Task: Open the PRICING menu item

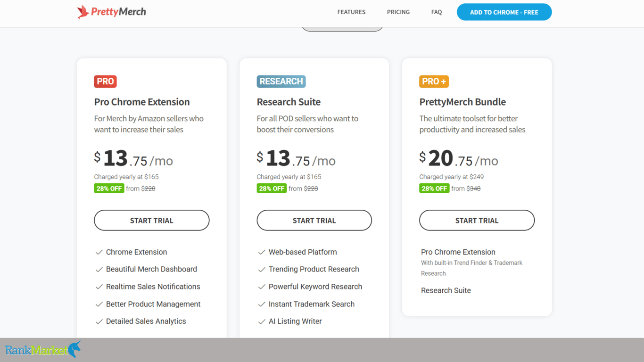Action: pos(398,12)
